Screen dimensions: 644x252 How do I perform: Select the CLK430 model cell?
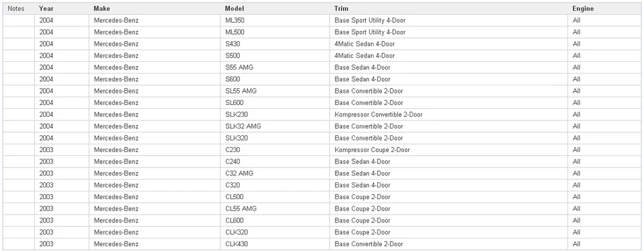tap(275, 244)
